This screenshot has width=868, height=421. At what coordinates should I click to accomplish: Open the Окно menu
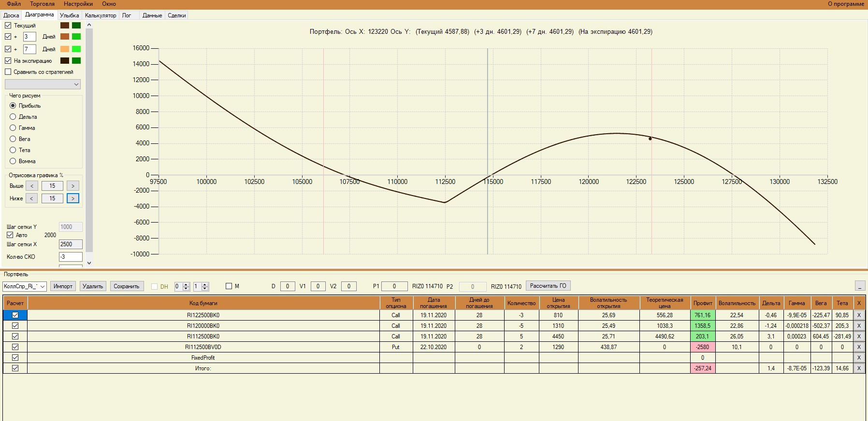click(x=109, y=4)
